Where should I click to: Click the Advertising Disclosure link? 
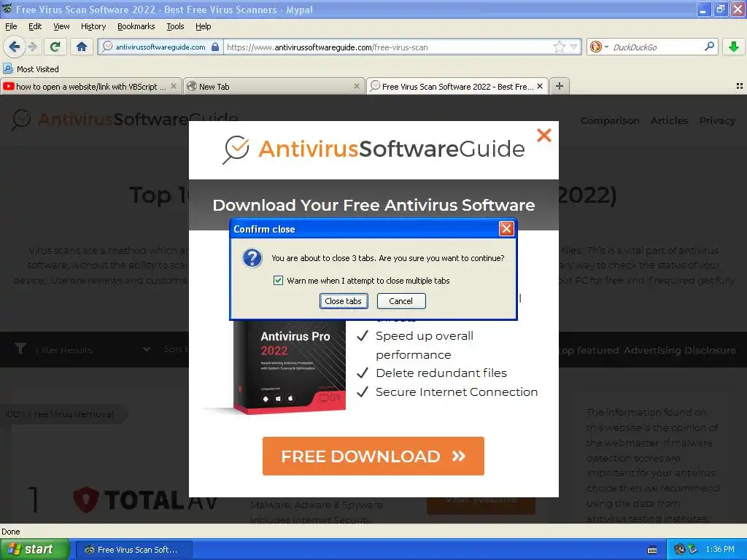click(680, 350)
